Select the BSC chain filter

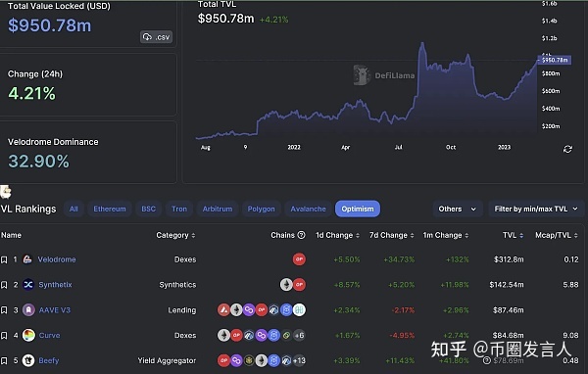tap(149, 209)
